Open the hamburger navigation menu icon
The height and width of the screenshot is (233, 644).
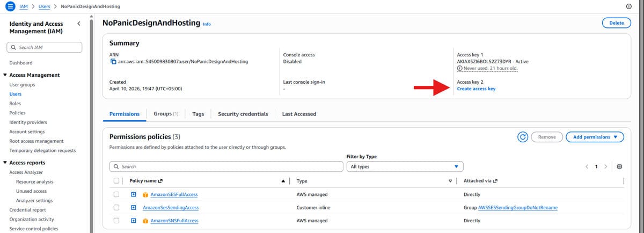(10, 6)
